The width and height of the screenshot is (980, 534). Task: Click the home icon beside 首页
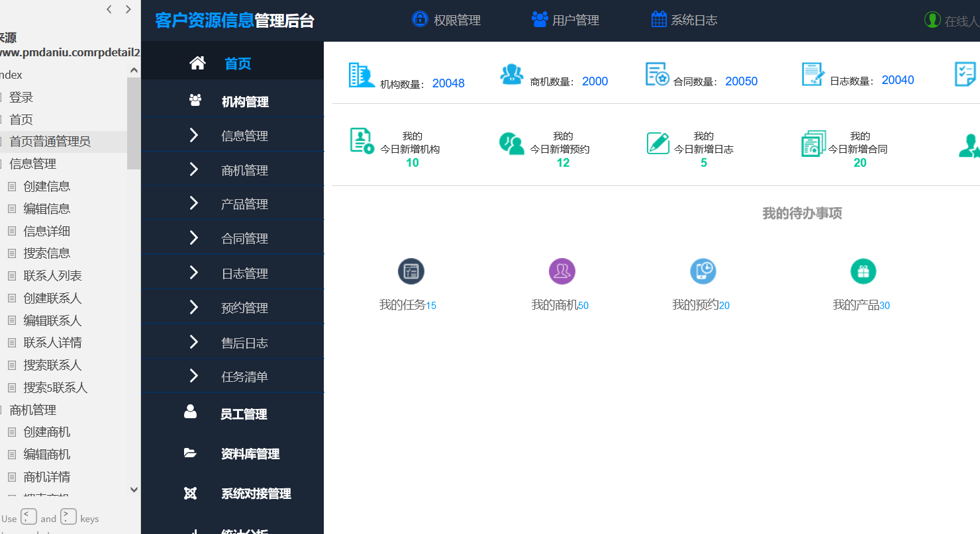pos(197,64)
